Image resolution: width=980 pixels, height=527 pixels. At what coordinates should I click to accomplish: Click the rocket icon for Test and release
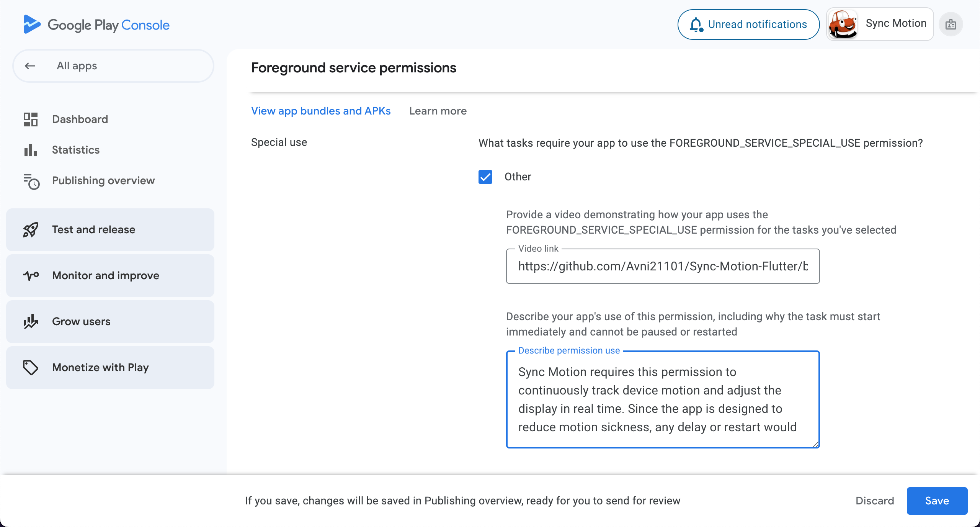point(31,230)
